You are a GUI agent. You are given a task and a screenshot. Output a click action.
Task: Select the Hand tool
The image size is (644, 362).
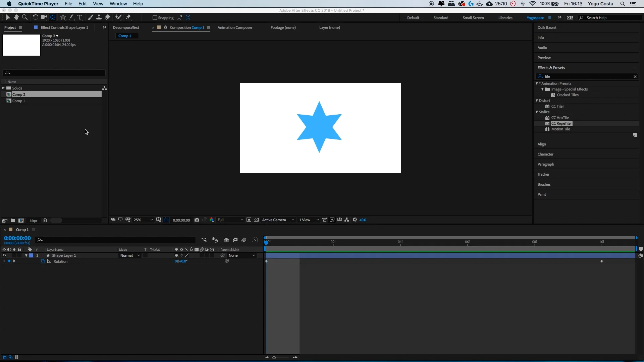pos(16,17)
